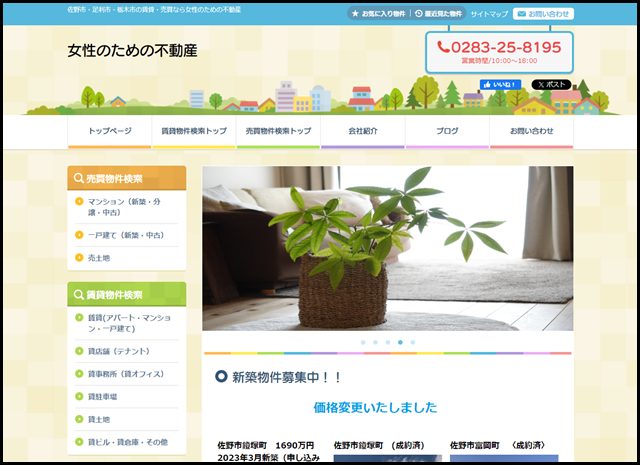Click green bullet icon beside 貸事務所
640x465 pixels.
click(79, 374)
